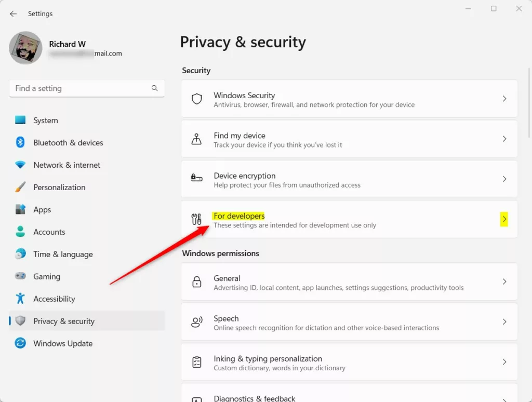Go to Accessibility label in sidebar
532x402 pixels.
(54, 299)
